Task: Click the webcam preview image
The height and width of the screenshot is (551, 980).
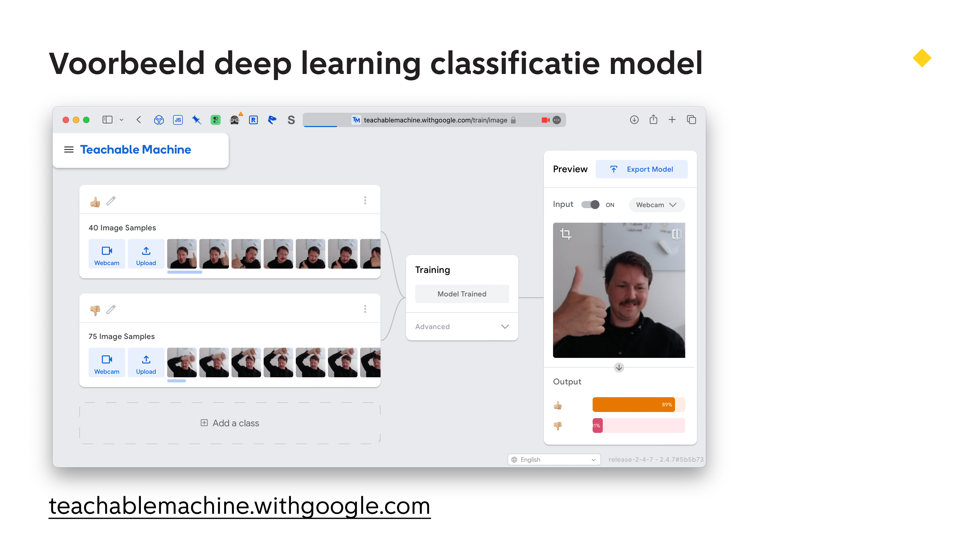Action: [x=619, y=290]
